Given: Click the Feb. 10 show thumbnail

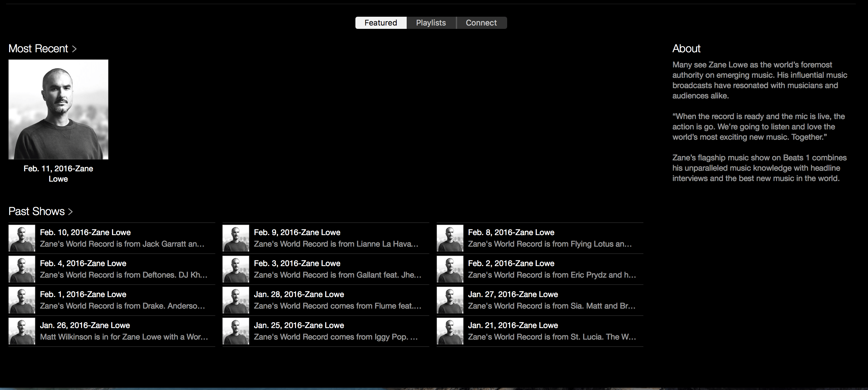Looking at the screenshot, I should [x=22, y=238].
